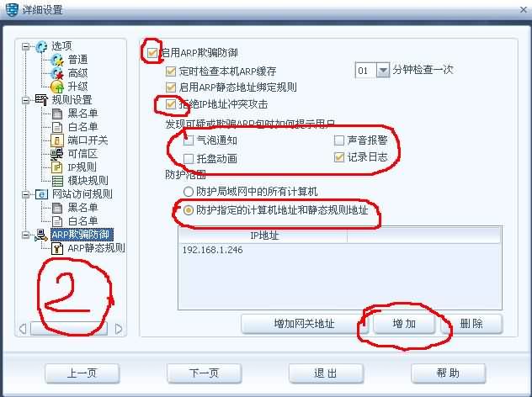Open the ARP静态规则 key icon
This screenshot has width=532, height=397.
pyautogui.click(x=57, y=248)
